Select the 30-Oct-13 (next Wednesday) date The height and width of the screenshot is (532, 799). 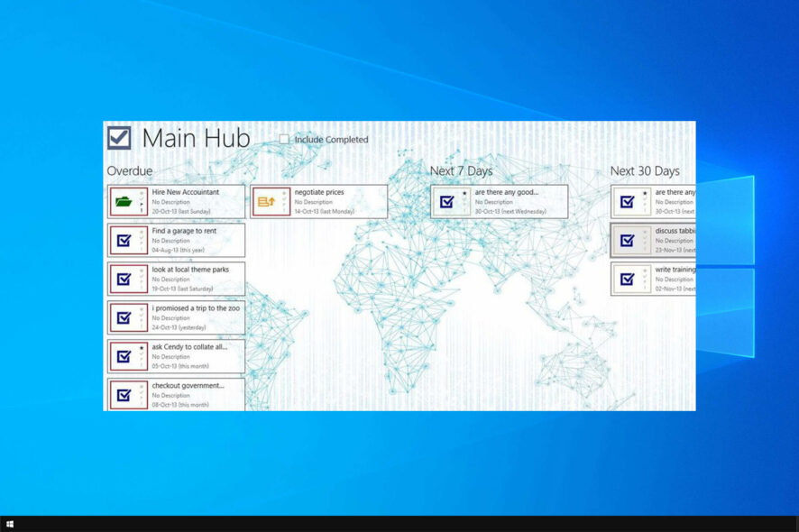pos(510,212)
